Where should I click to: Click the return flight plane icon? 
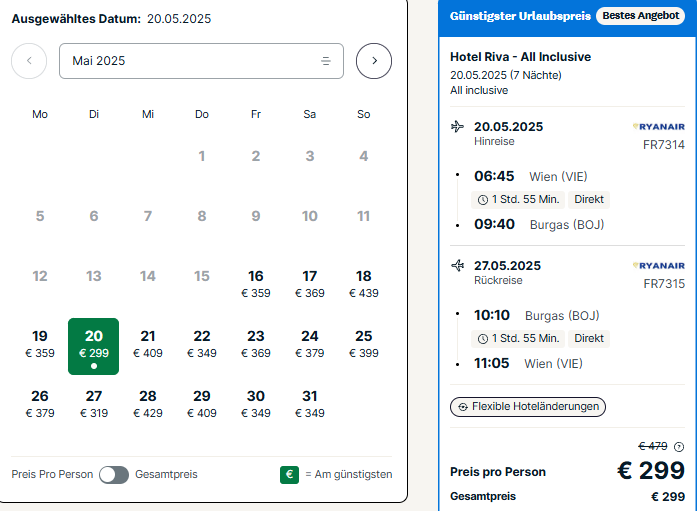pos(458,265)
